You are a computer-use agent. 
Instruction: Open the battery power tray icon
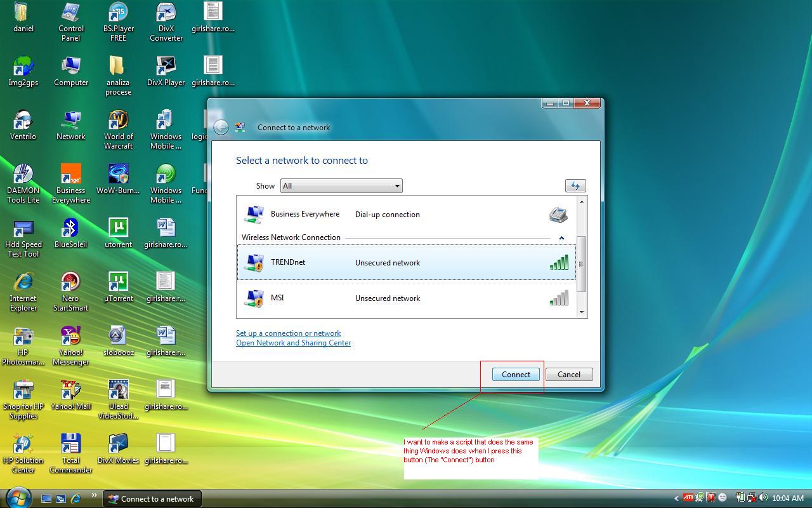740,498
